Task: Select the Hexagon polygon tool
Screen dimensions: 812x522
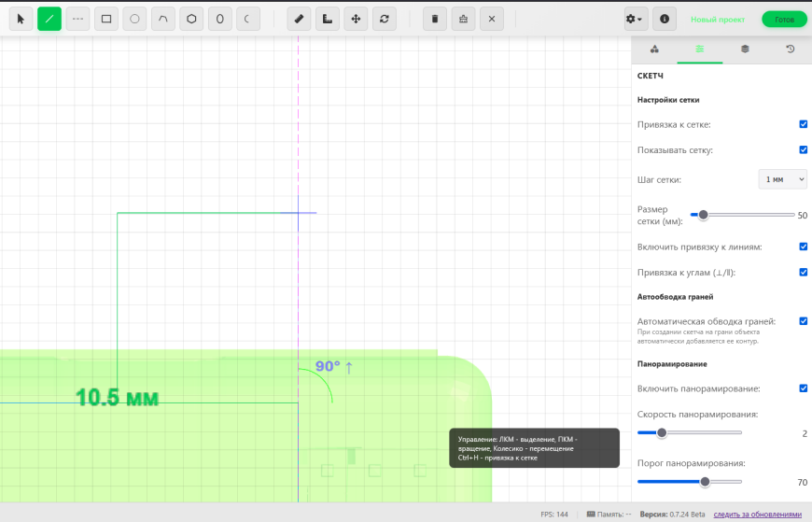Action: click(x=191, y=19)
